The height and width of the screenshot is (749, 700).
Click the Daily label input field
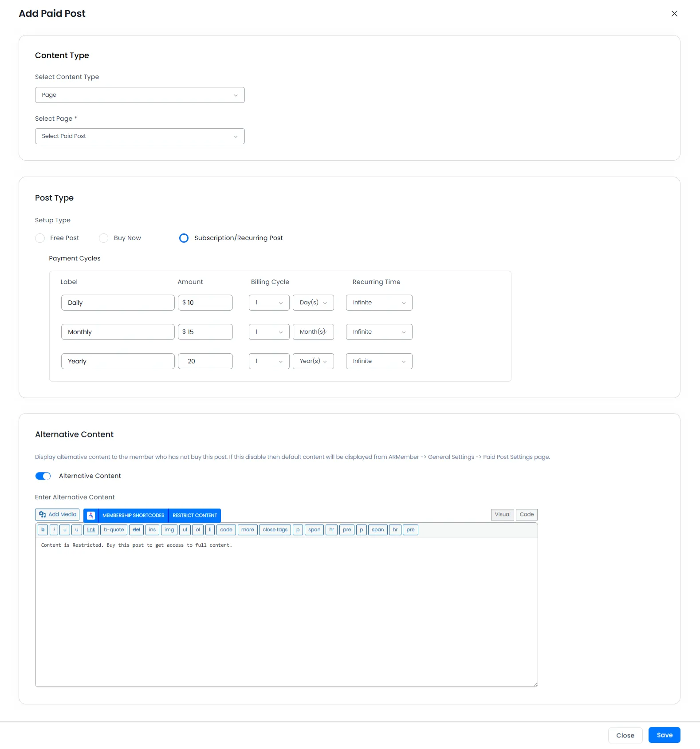[118, 303]
